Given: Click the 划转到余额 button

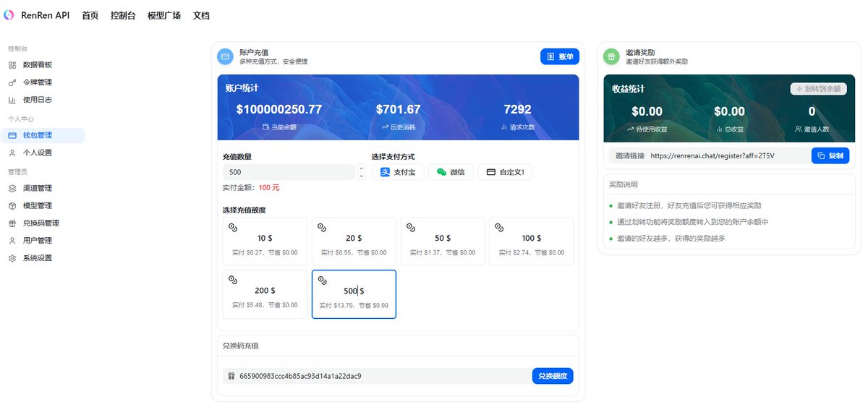Looking at the screenshot, I should point(818,89).
